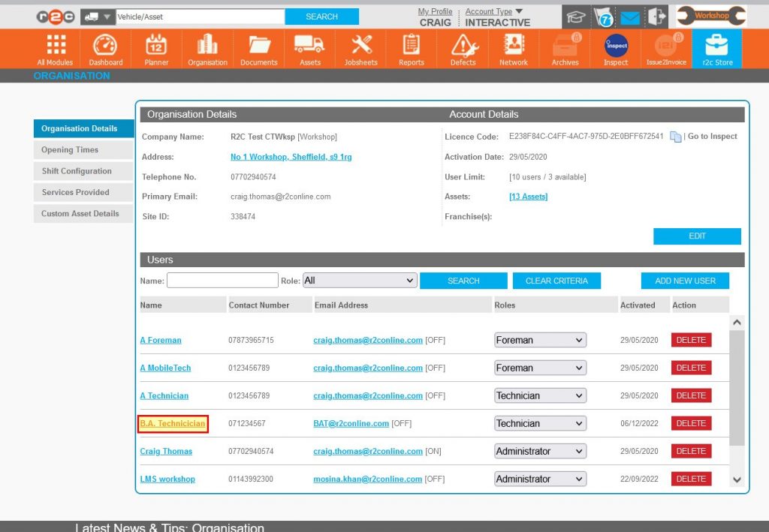This screenshot has height=532, width=769.
Task: Open the messages envelope icon
Action: (x=630, y=15)
